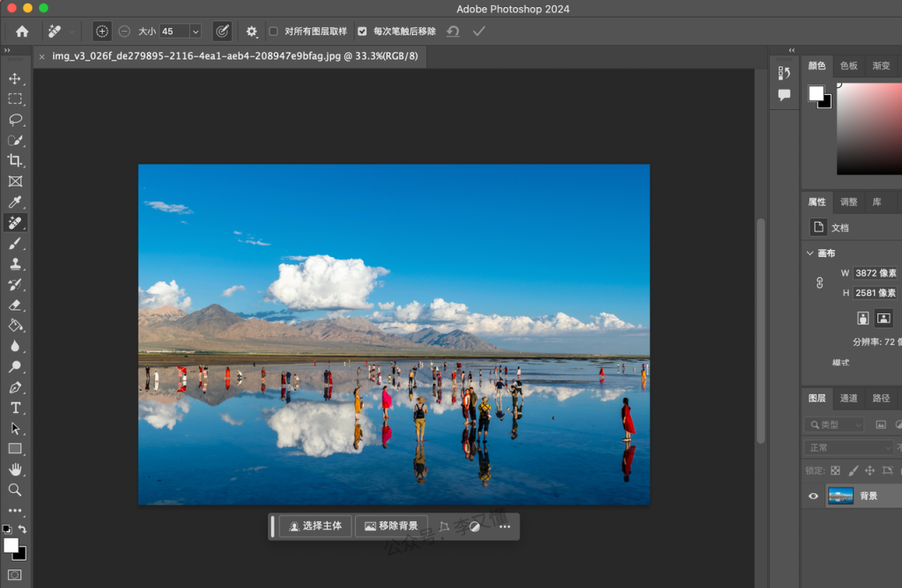Hide the 背景 layer with eye icon
The image size is (902, 588).
click(x=813, y=496)
